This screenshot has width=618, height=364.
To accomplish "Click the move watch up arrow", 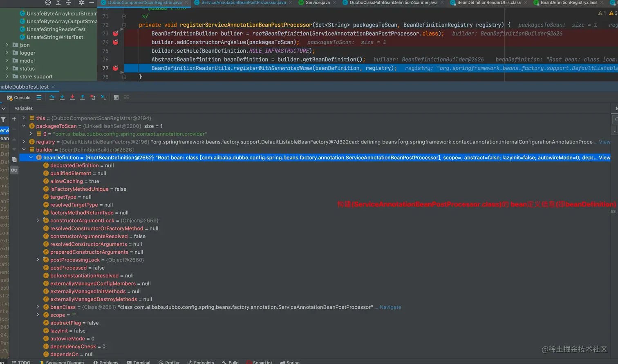I will coord(14,139).
